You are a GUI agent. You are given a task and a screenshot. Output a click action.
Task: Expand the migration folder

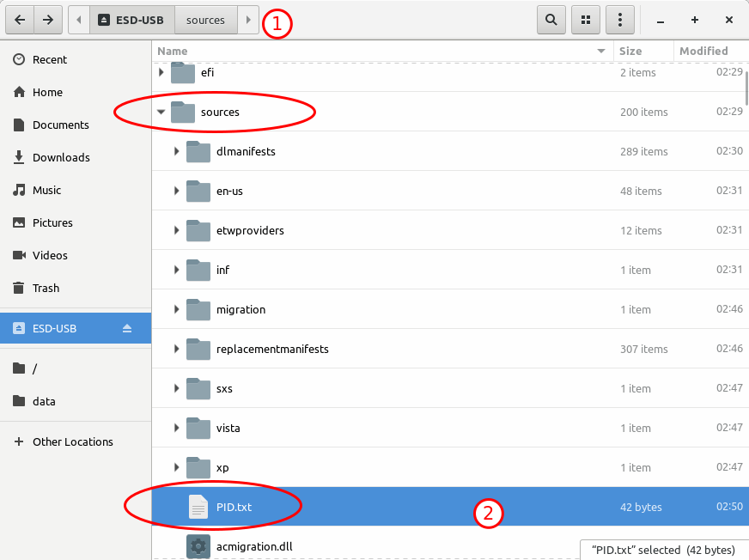pos(176,309)
